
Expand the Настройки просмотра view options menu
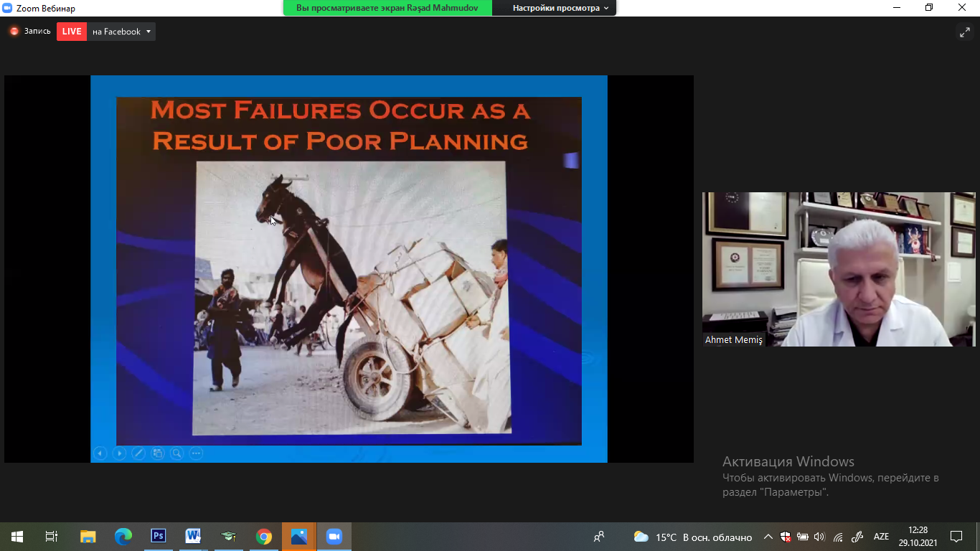pyautogui.click(x=560, y=8)
